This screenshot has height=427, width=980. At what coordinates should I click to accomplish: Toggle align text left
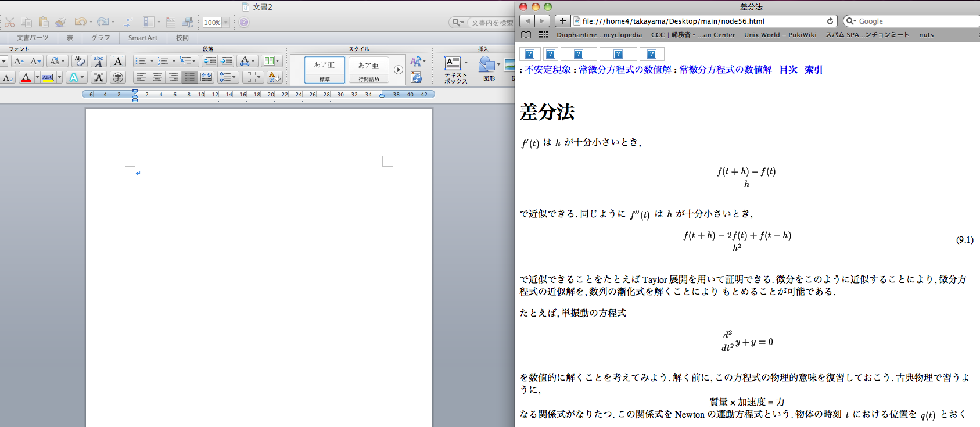(x=141, y=77)
